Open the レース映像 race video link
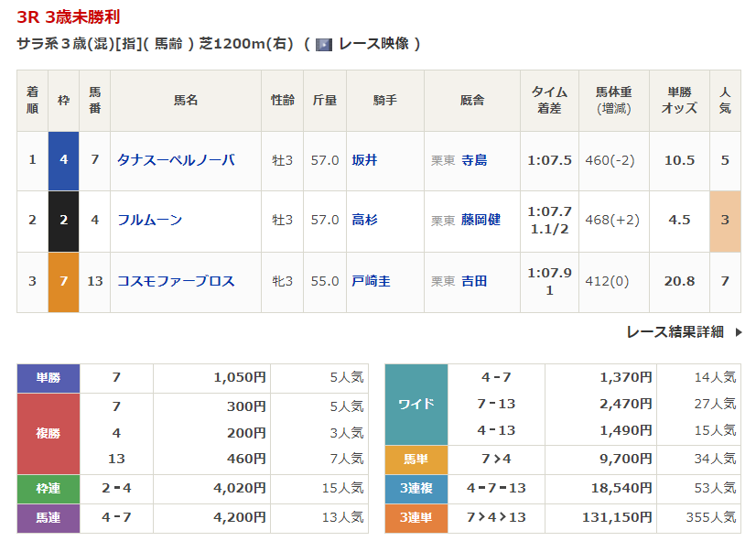756x541 pixels. click(x=373, y=44)
